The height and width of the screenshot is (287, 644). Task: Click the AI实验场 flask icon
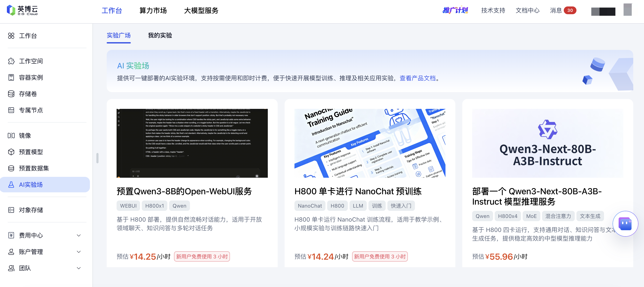tap(11, 185)
